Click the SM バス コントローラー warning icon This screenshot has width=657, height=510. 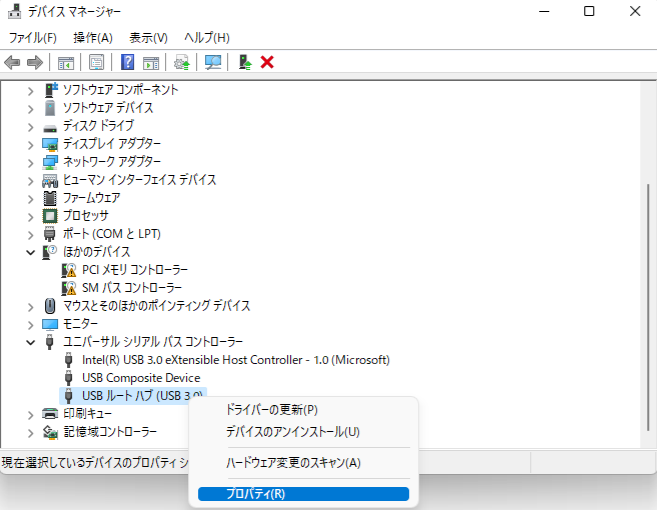[69, 288]
